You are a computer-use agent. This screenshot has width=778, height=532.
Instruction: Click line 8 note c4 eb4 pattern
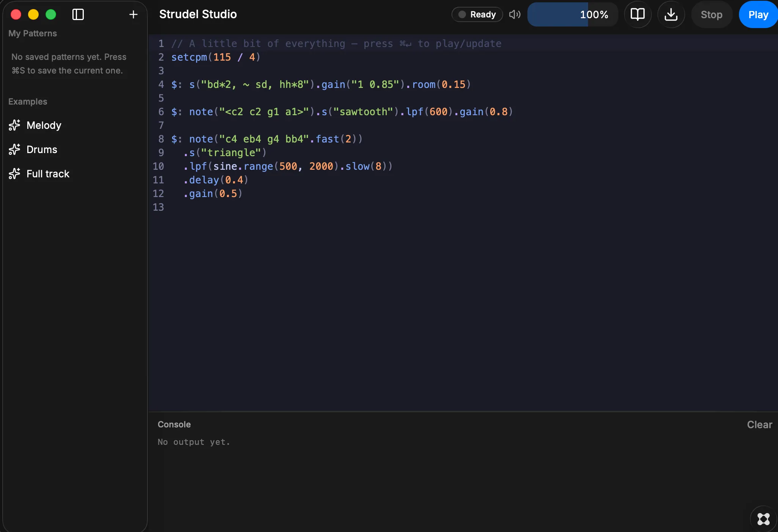coord(267,139)
